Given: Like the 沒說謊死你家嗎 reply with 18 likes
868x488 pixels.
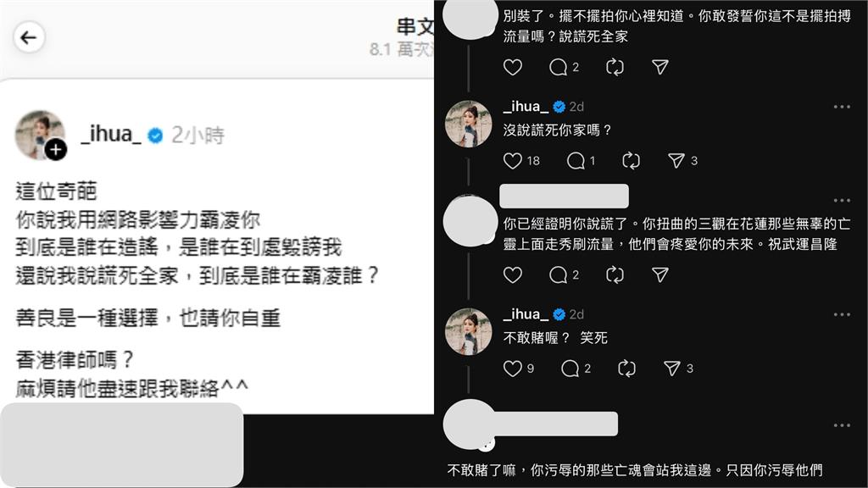Looking at the screenshot, I should click(x=513, y=160).
